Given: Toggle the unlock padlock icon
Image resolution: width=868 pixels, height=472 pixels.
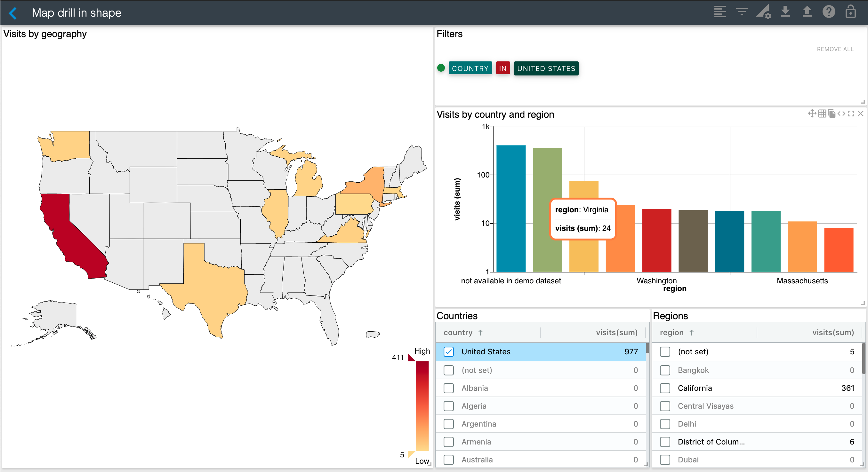Looking at the screenshot, I should pos(850,12).
